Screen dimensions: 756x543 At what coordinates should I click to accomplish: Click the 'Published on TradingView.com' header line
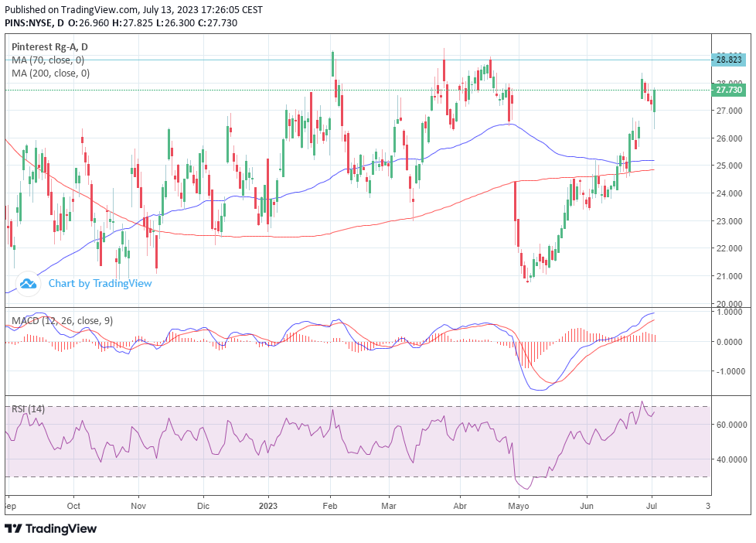pyautogui.click(x=134, y=9)
